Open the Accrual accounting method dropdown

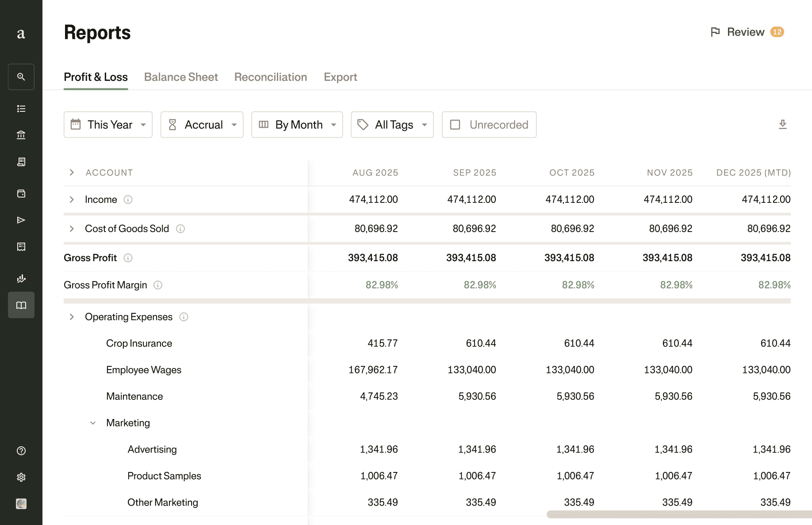[202, 124]
